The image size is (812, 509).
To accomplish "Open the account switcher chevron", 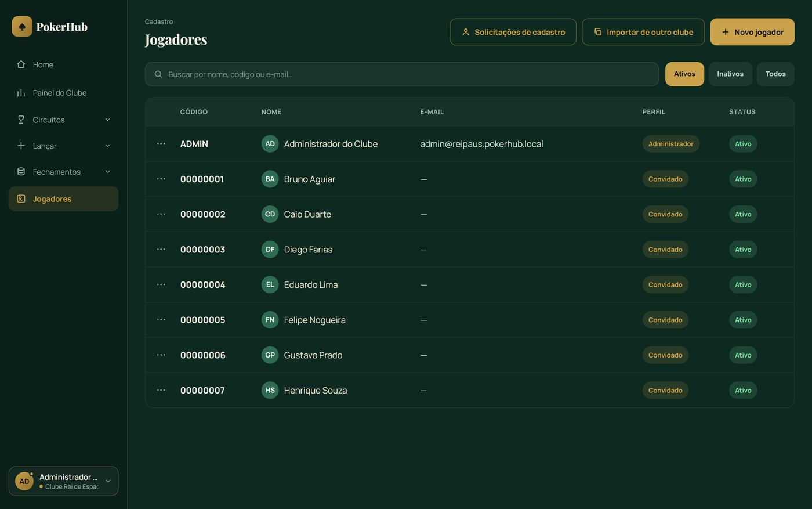I will click(108, 481).
